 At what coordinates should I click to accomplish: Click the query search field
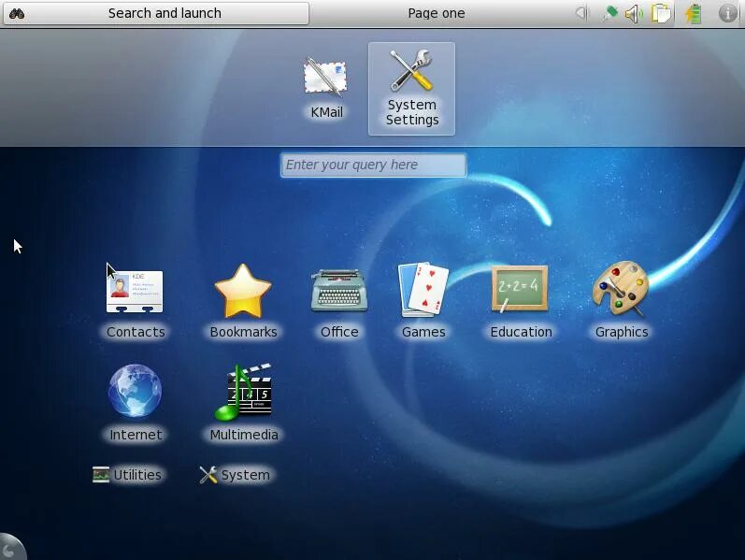(x=374, y=165)
